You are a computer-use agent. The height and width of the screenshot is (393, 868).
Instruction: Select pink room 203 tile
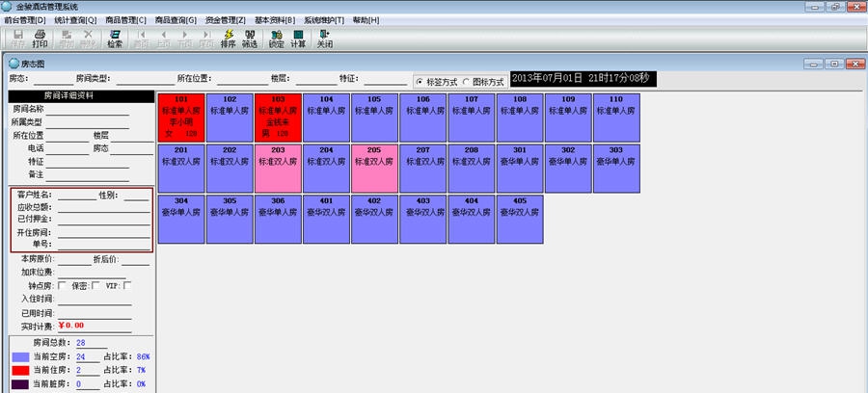click(x=278, y=168)
